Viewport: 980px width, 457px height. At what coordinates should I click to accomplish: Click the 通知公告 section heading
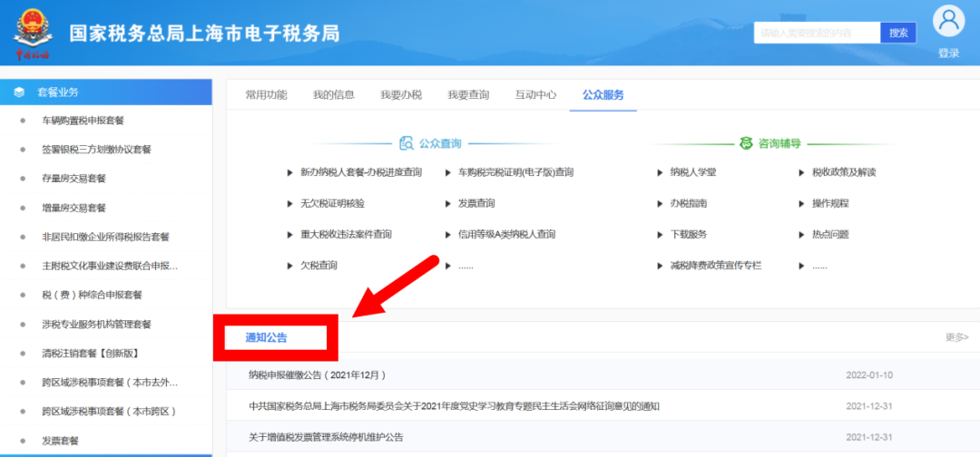tap(266, 337)
